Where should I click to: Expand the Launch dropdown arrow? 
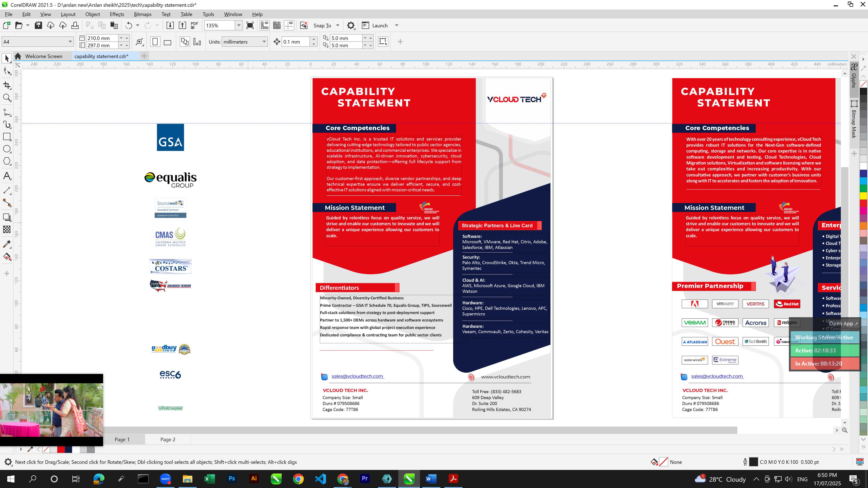coord(397,25)
